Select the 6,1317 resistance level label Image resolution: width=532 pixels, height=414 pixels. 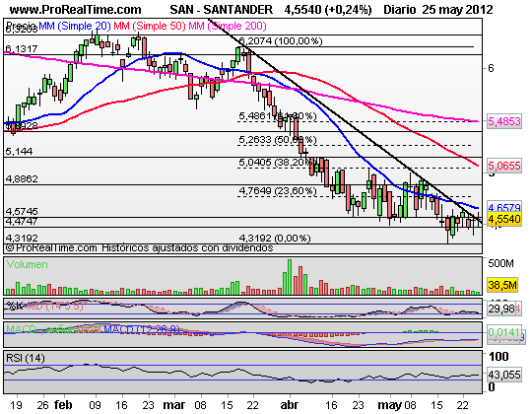click(22, 49)
